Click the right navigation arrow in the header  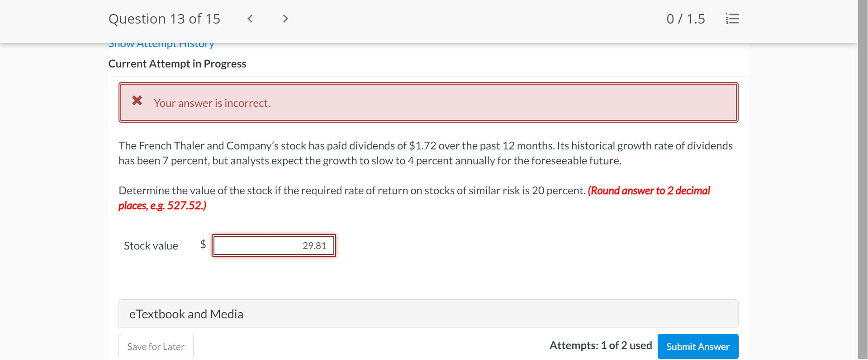click(x=285, y=19)
